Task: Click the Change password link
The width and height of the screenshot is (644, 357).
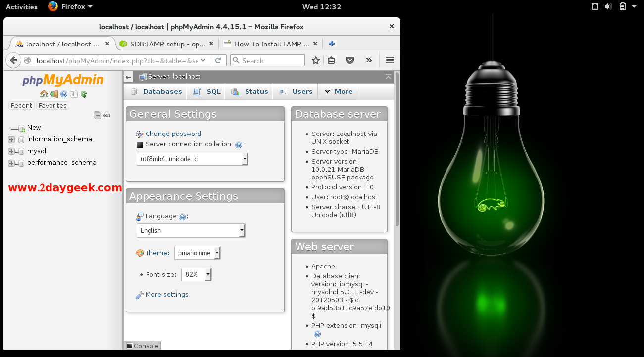Action: pos(173,134)
